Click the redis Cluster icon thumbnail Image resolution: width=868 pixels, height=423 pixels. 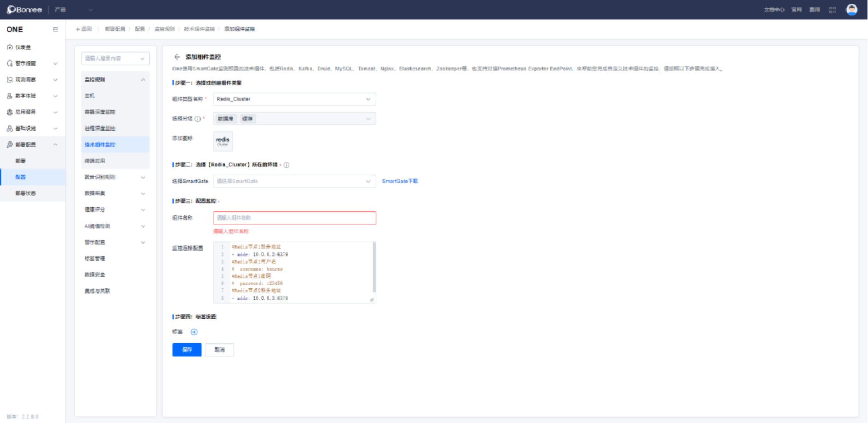pos(223,141)
